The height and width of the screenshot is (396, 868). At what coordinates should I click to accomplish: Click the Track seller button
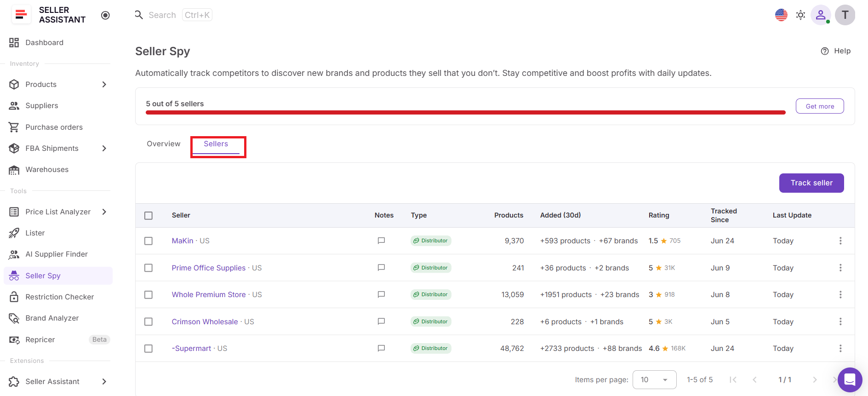[811, 183]
